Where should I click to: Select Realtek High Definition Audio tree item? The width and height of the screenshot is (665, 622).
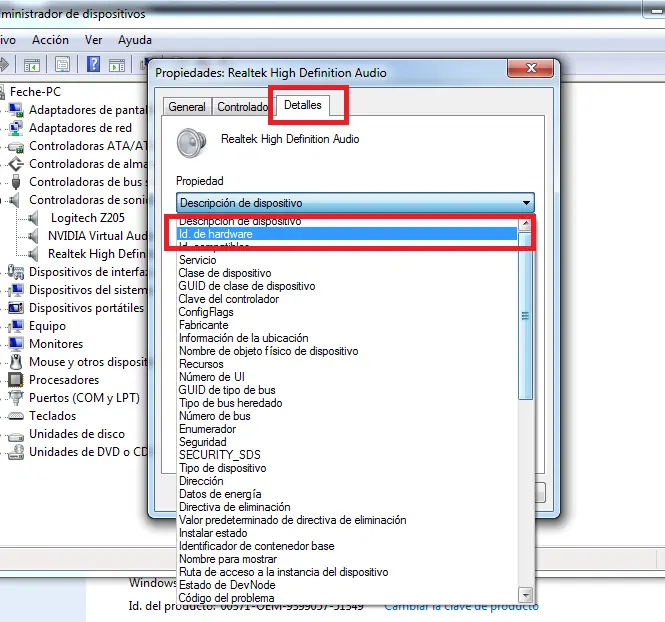pyautogui.click(x=97, y=254)
